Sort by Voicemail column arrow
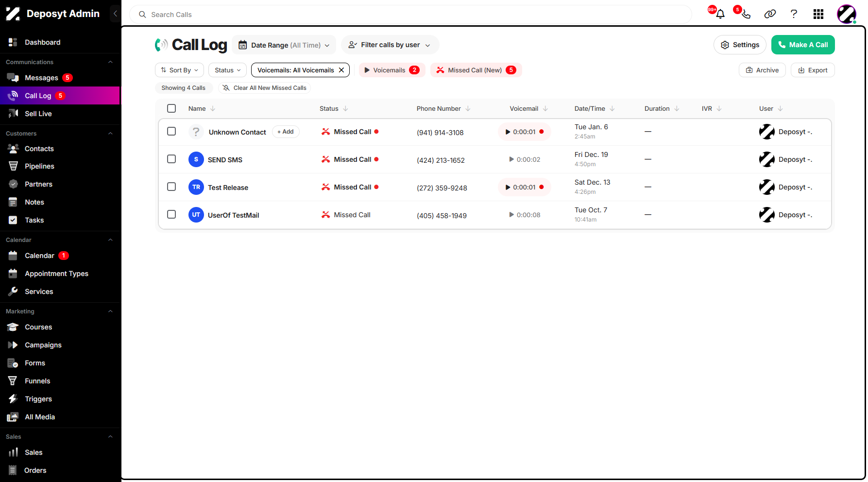 pos(545,108)
